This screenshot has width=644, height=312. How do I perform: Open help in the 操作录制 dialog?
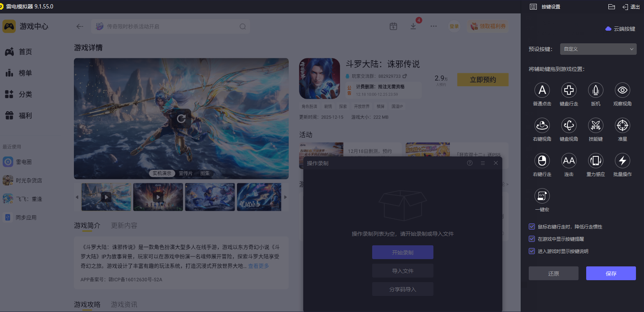[x=470, y=163]
